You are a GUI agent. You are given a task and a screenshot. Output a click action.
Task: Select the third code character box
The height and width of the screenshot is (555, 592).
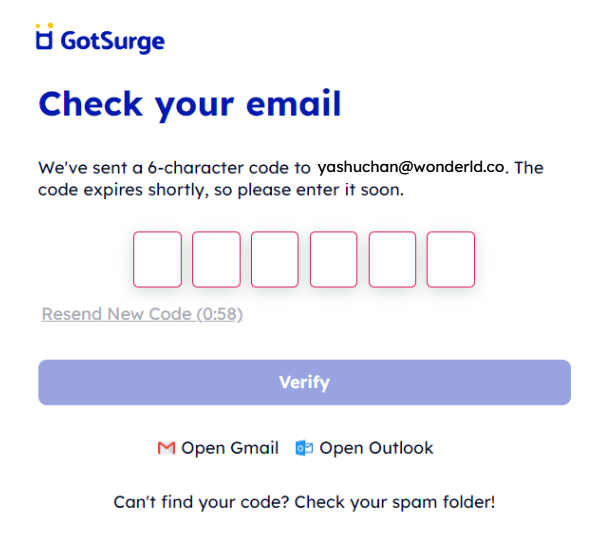pyautogui.click(x=275, y=259)
